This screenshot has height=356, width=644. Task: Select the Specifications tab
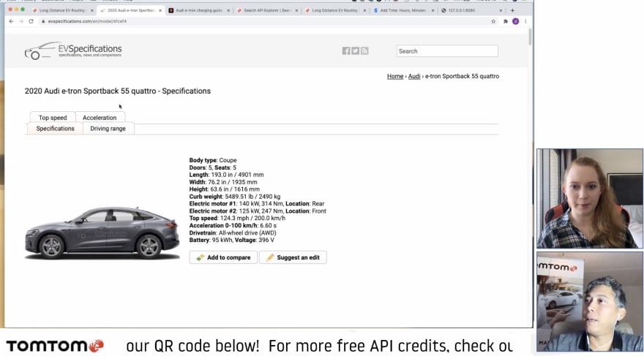[x=55, y=129]
